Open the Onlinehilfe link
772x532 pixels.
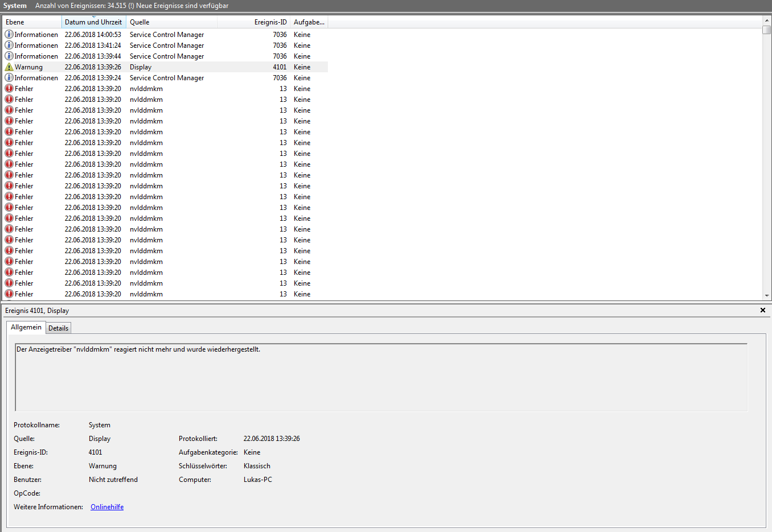[107, 507]
